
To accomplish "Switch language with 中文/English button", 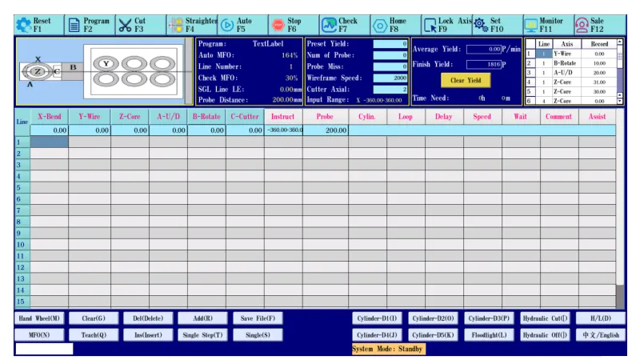I will (x=601, y=335).
